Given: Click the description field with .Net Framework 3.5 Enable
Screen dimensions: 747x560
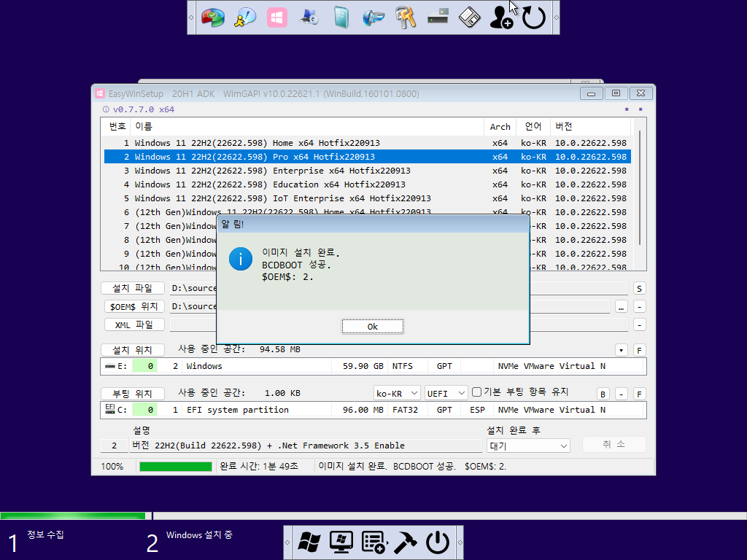Looking at the screenshot, I should tap(306, 446).
